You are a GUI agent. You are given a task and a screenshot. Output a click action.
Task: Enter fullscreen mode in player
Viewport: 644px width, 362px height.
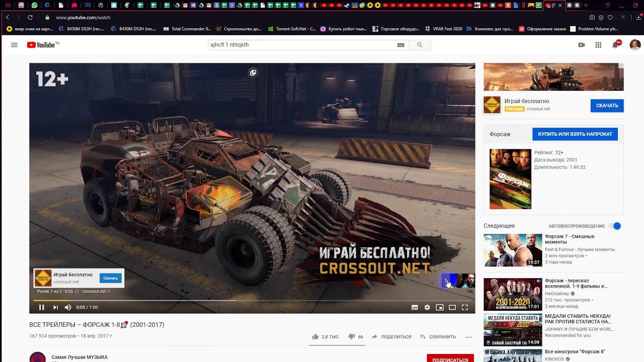click(x=465, y=307)
